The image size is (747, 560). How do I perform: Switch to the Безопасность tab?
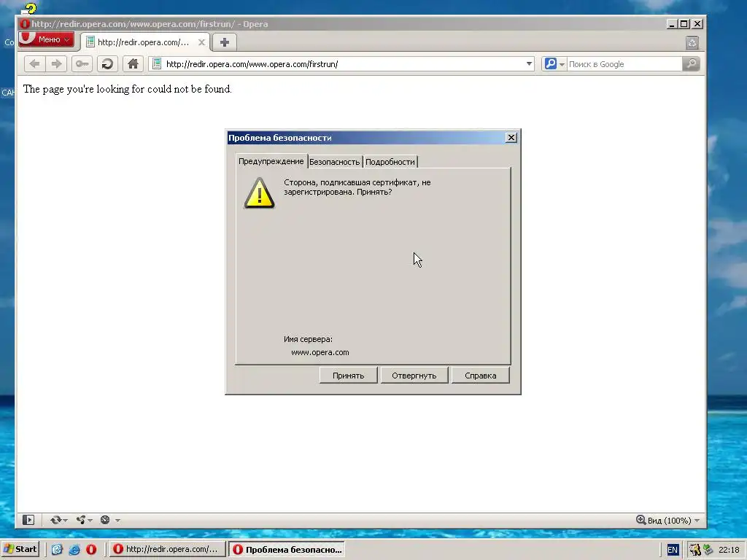(x=334, y=162)
